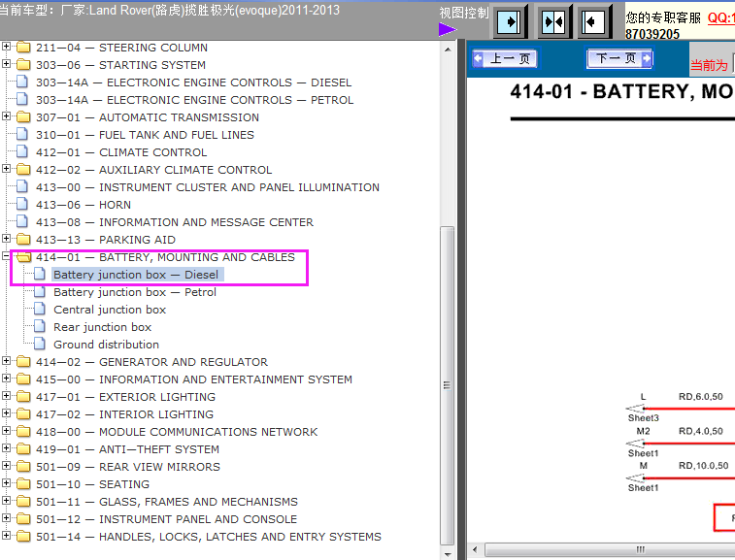The image size is (735, 560).
Task: Click the 310-01 FUEL TANK document icon
Action: pyautogui.click(x=22, y=134)
